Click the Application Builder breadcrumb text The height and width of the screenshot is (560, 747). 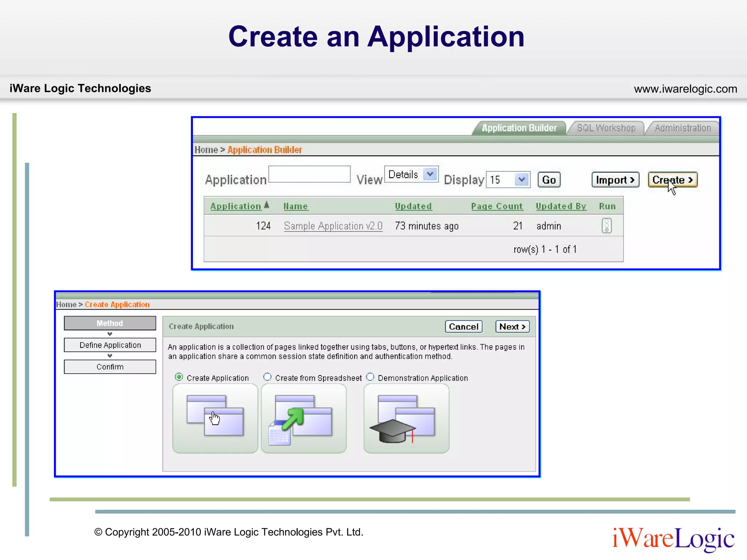pyautogui.click(x=265, y=150)
